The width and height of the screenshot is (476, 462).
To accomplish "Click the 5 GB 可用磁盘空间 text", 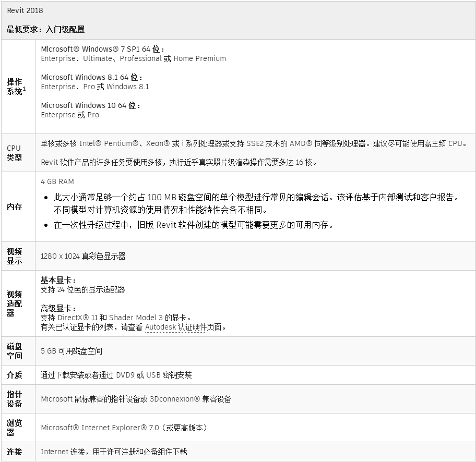I will (72, 351).
